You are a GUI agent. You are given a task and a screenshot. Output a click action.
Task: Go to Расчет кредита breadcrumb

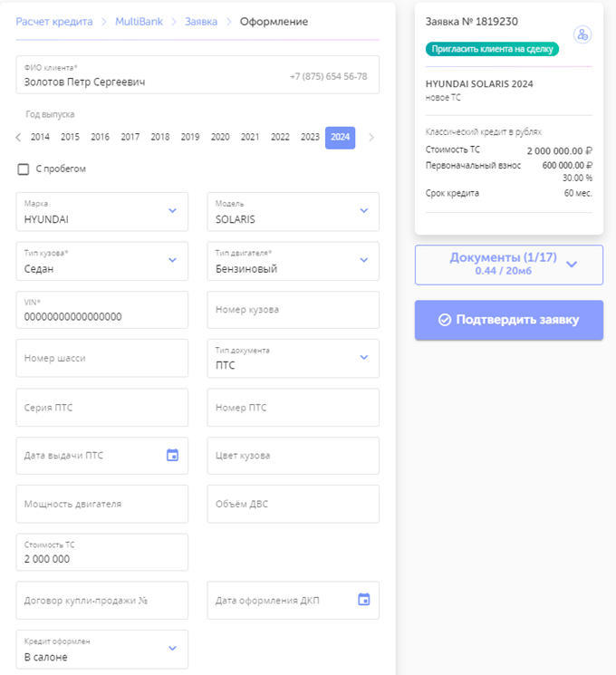54,22
